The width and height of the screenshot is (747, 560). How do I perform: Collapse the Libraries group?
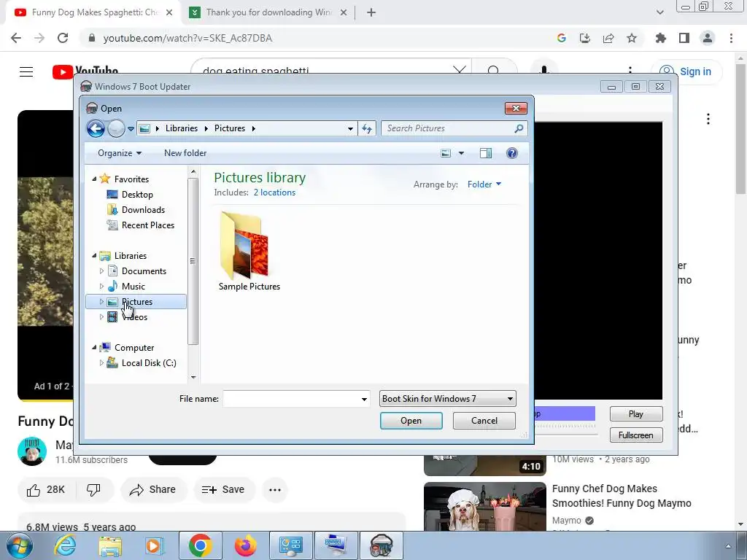pyautogui.click(x=94, y=256)
